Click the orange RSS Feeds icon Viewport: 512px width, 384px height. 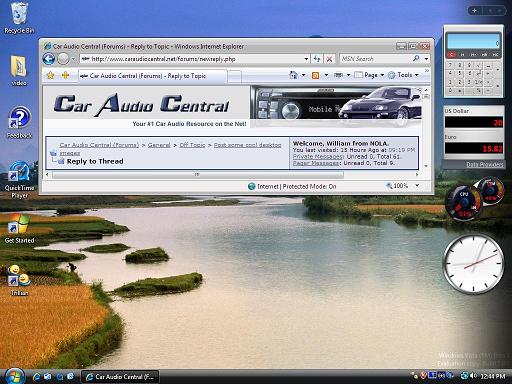[315, 75]
